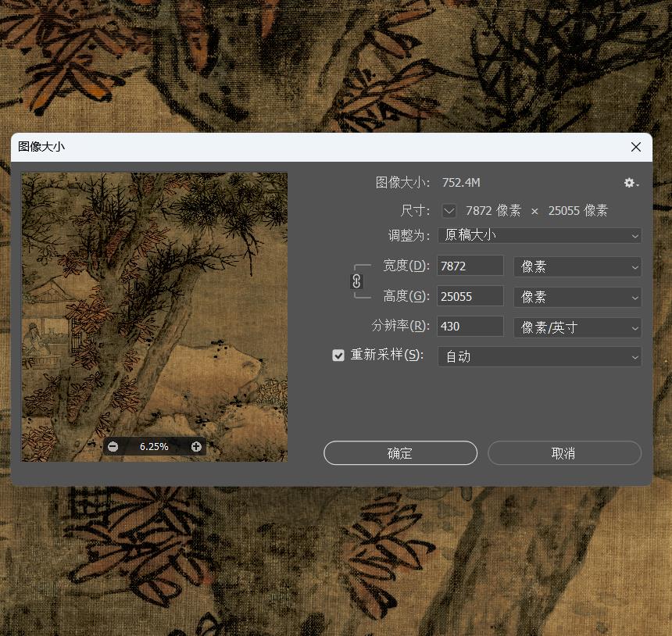
Task: Zoom out the preview with minus icon
Action: coord(113,447)
